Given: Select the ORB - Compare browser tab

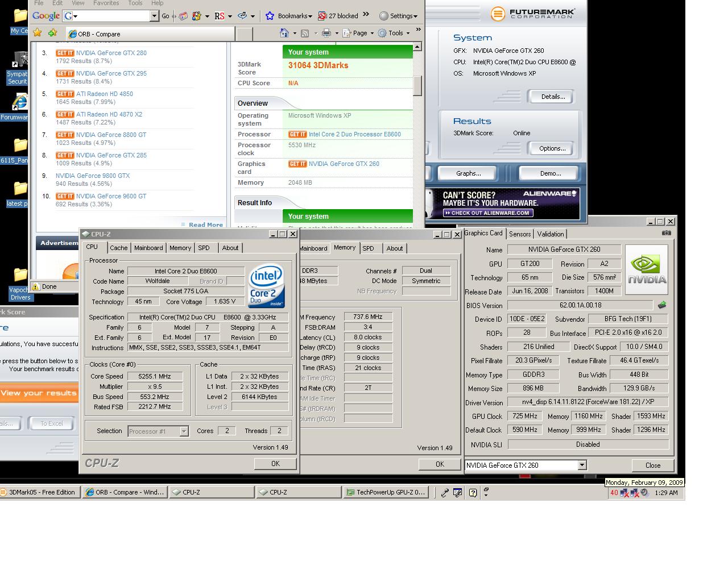Looking at the screenshot, I should pos(150,34).
